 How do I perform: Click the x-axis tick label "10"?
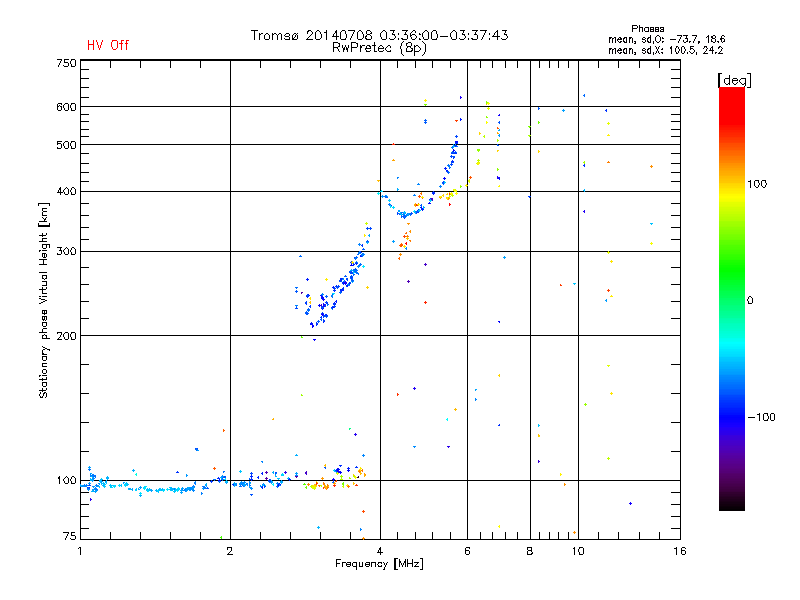578,551
